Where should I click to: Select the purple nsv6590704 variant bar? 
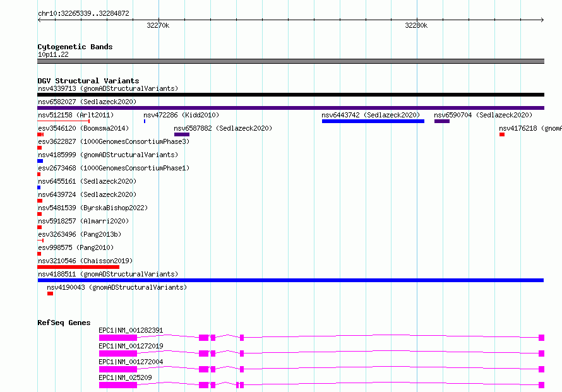coord(442,121)
